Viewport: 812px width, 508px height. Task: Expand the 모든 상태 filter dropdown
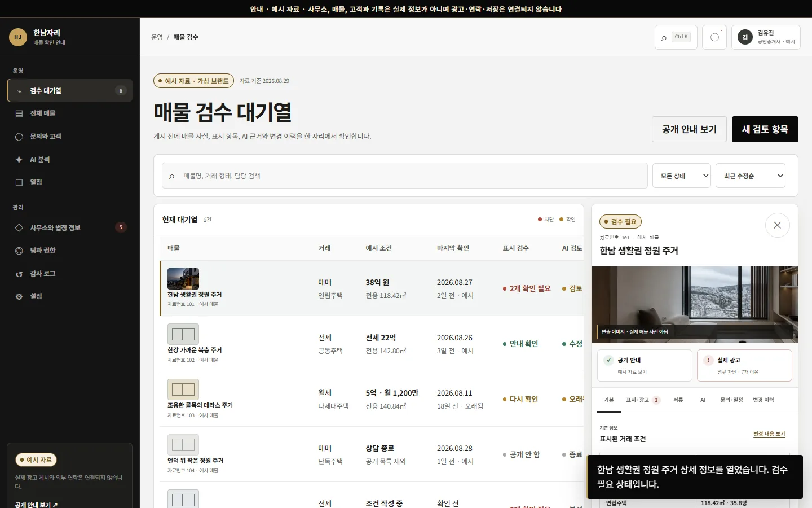pos(682,176)
